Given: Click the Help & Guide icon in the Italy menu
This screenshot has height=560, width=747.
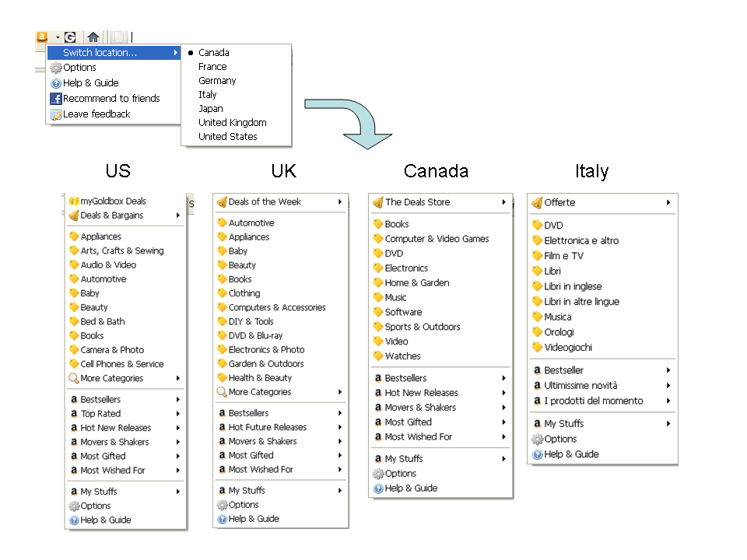Looking at the screenshot, I should [537, 454].
